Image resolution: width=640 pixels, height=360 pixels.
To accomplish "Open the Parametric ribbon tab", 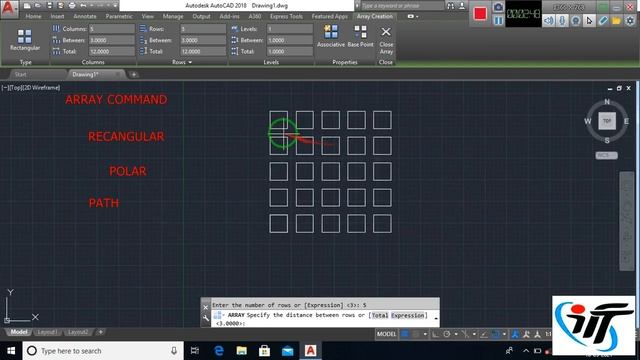I will tap(119, 16).
